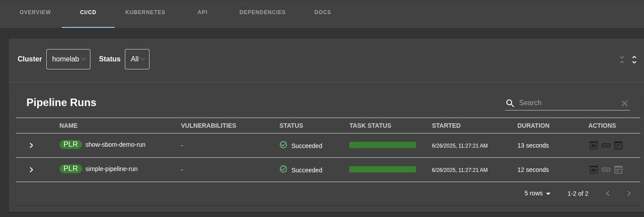Clear the search field with the X icon
This screenshot has height=217, width=644.
624,103
